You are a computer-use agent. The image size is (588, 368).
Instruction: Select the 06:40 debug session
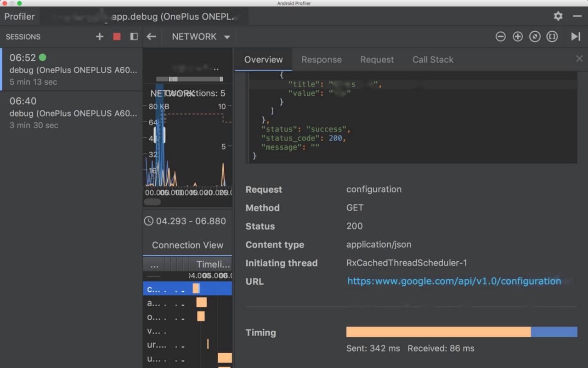(71, 112)
